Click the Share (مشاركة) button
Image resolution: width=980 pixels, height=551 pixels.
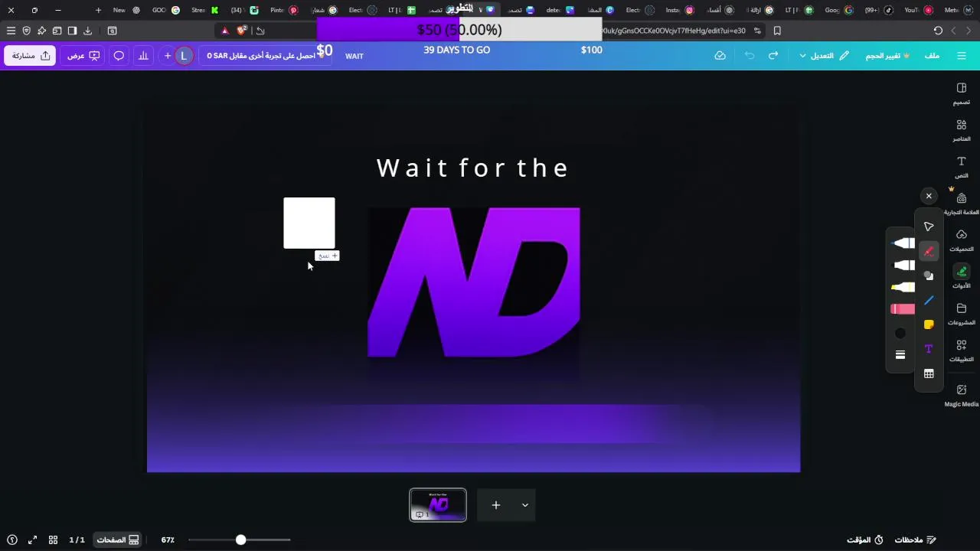tap(31, 56)
